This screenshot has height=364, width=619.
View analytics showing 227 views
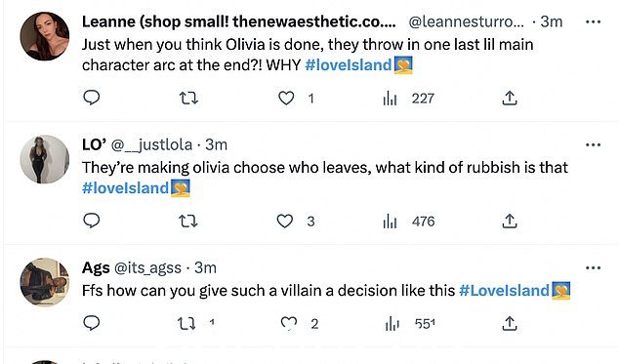pyautogui.click(x=408, y=99)
